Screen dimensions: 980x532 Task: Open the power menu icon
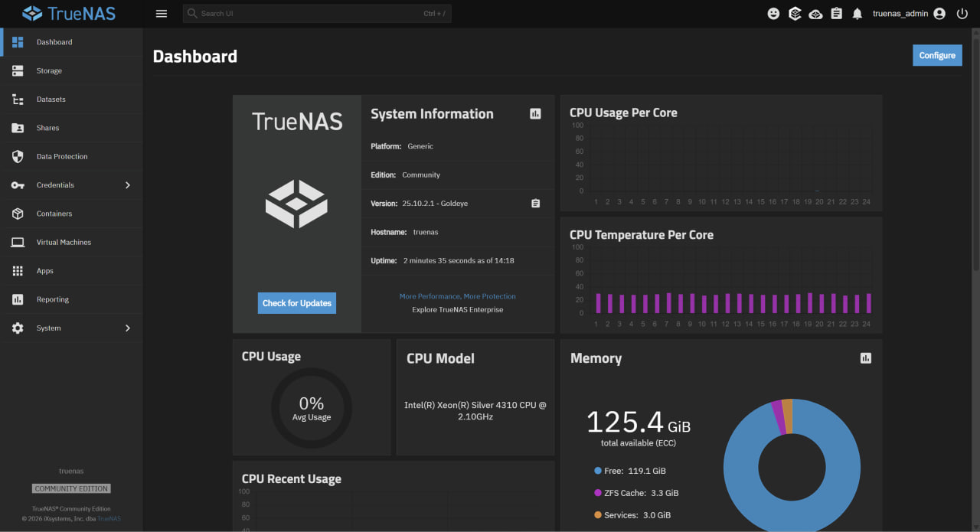click(x=962, y=13)
